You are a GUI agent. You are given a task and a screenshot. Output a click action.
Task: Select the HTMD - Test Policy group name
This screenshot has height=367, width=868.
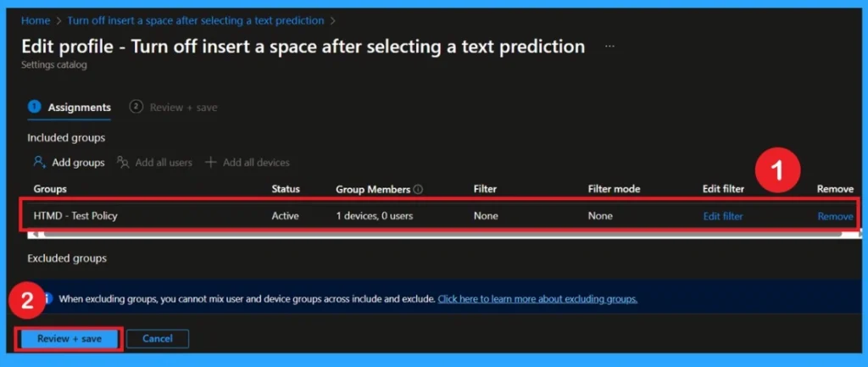tap(75, 216)
